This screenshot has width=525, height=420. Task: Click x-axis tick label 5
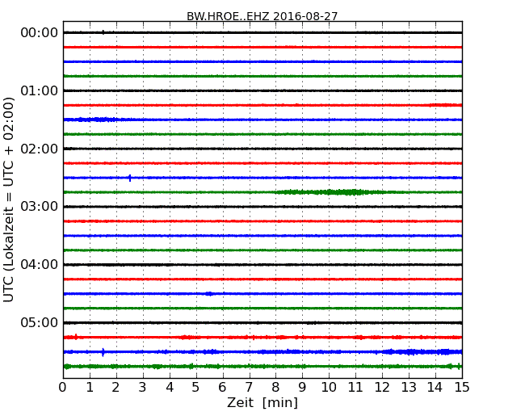[x=196, y=388]
